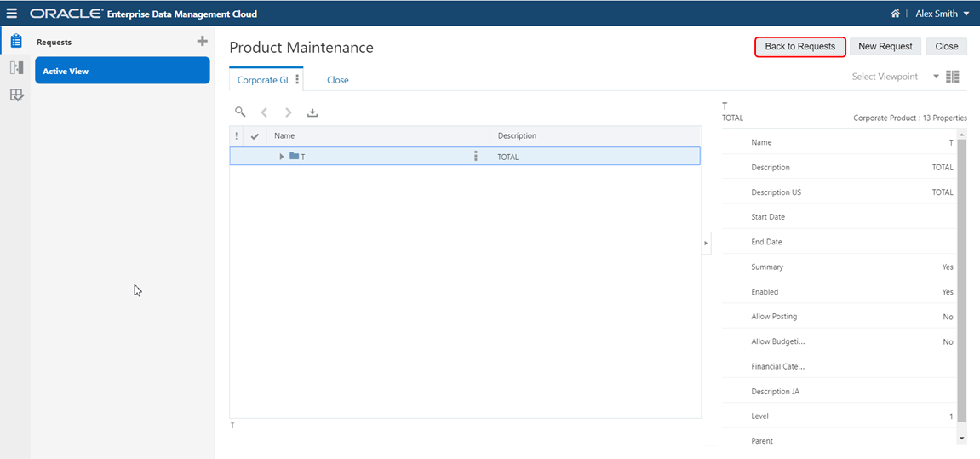The width and height of the screenshot is (980, 459).
Task: Click the Start Date property
Action: click(x=840, y=217)
